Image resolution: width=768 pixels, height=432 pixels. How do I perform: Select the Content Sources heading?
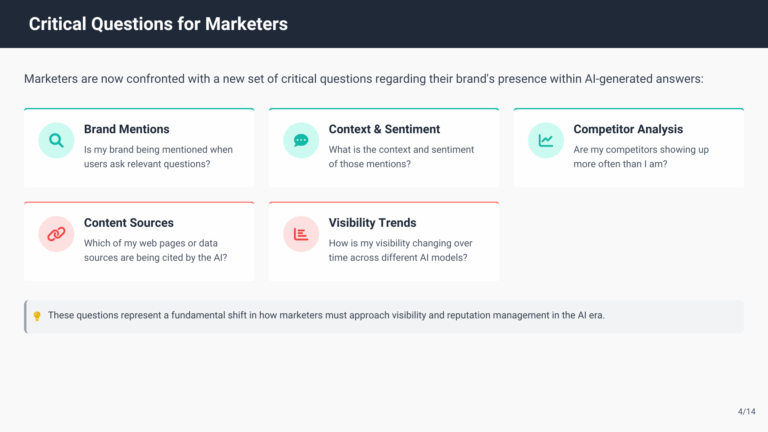click(x=128, y=223)
